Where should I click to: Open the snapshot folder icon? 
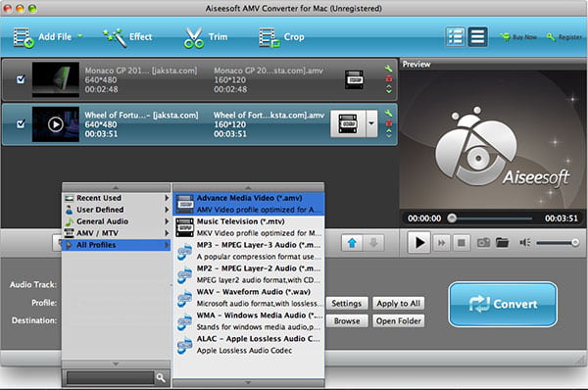(502, 243)
